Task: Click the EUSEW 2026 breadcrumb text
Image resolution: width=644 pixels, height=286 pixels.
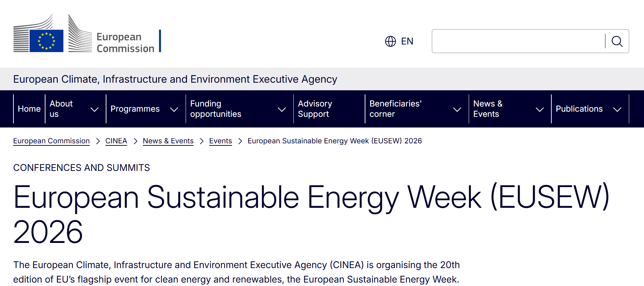Action: [334, 141]
